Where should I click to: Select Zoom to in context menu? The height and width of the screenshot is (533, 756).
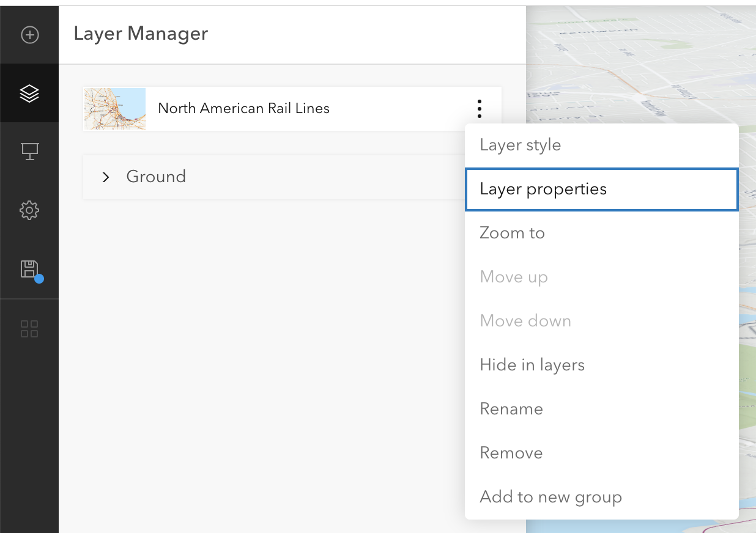512,233
